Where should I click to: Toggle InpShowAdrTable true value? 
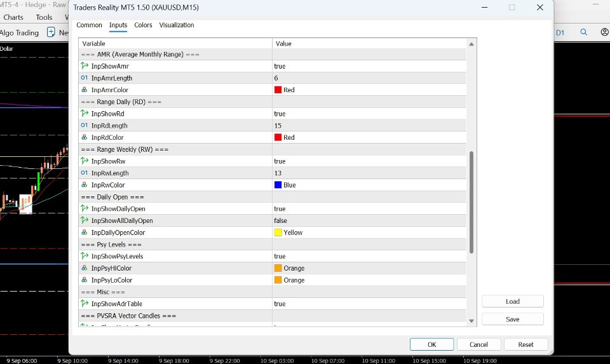click(369, 304)
